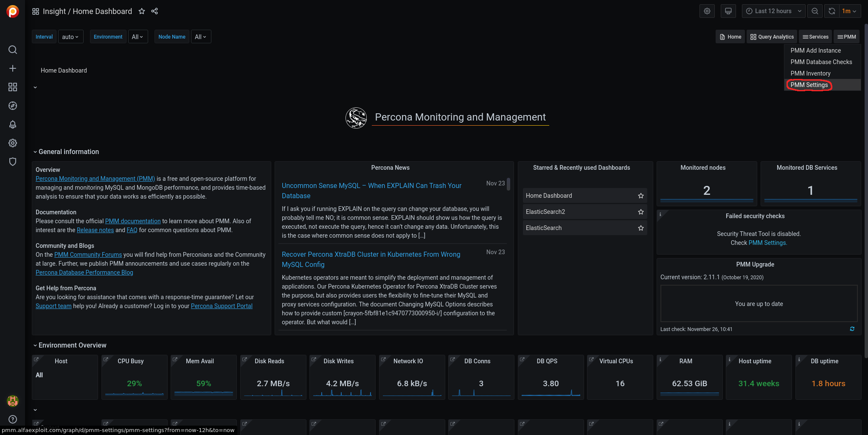This screenshot has height=435, width=868.
Task: Expand the row chevron under Home Dashboard
Action: pos(35,87)
